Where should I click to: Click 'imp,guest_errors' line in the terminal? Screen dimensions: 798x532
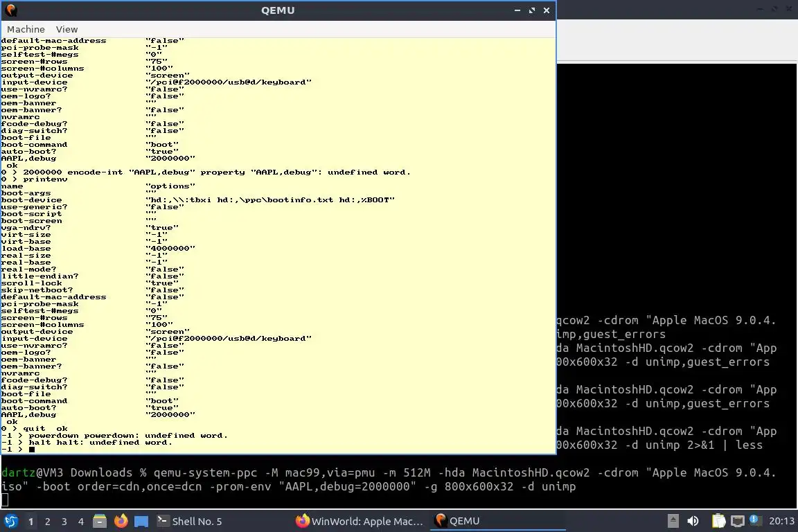pos(611,335)
